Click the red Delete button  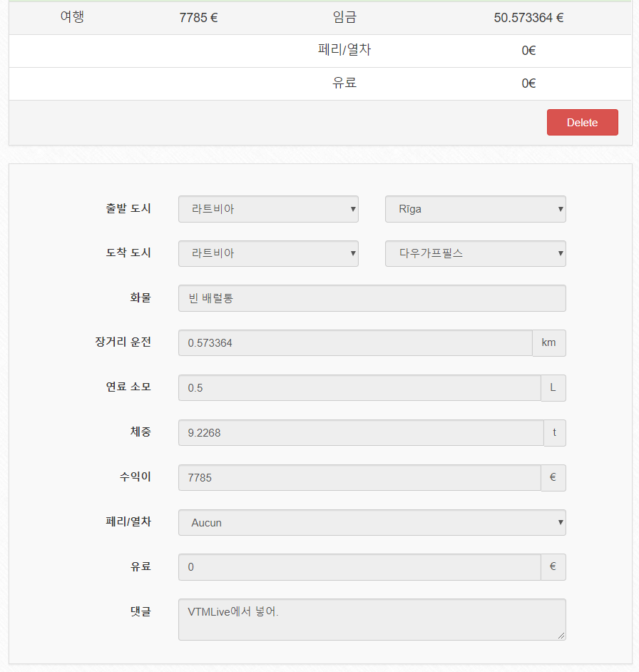coord(582,123)
